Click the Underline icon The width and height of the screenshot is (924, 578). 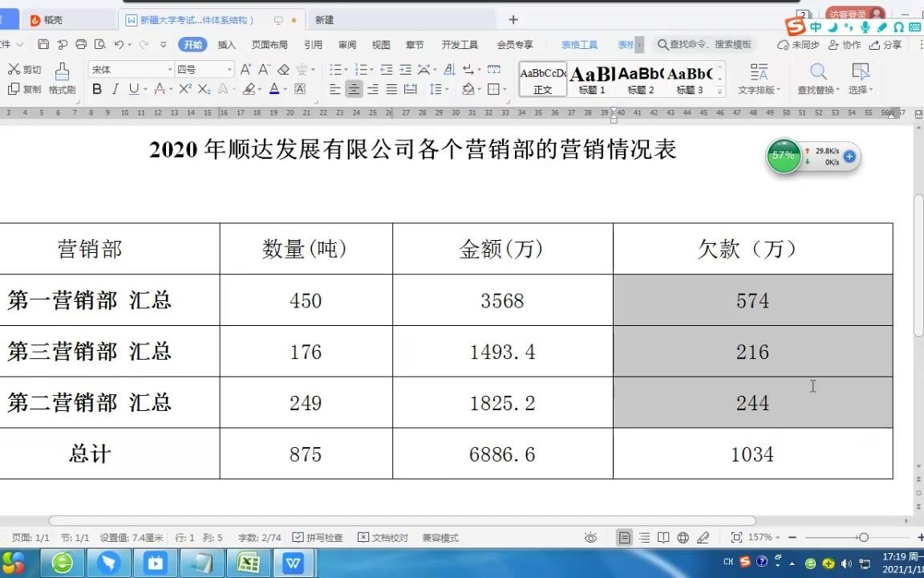(134, 89)
